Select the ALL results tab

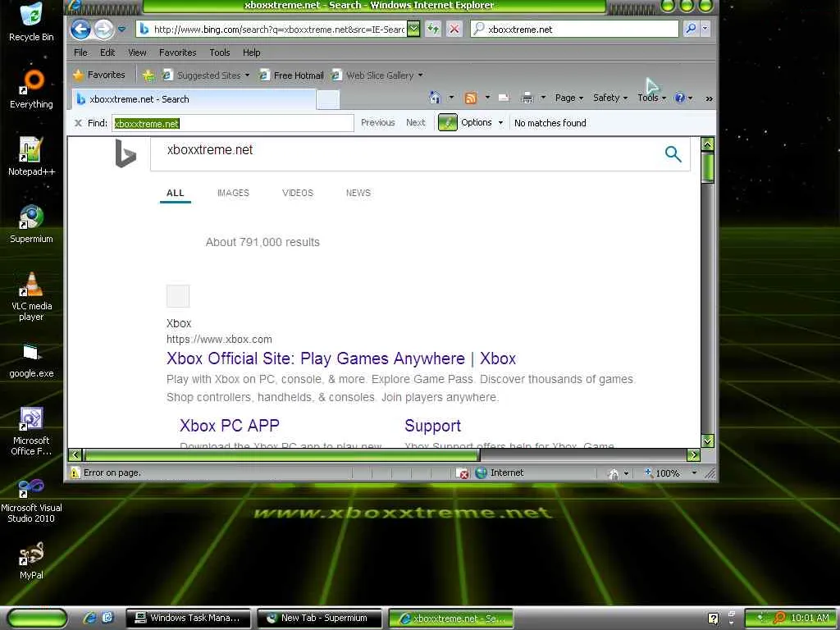click(176, 194)
